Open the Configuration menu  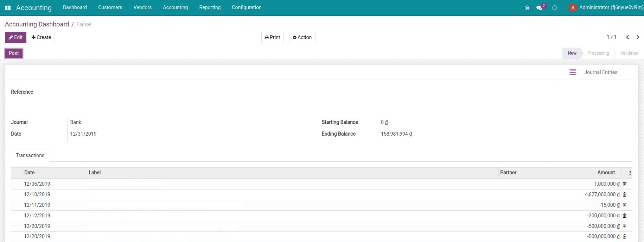[x=247, y=7]
